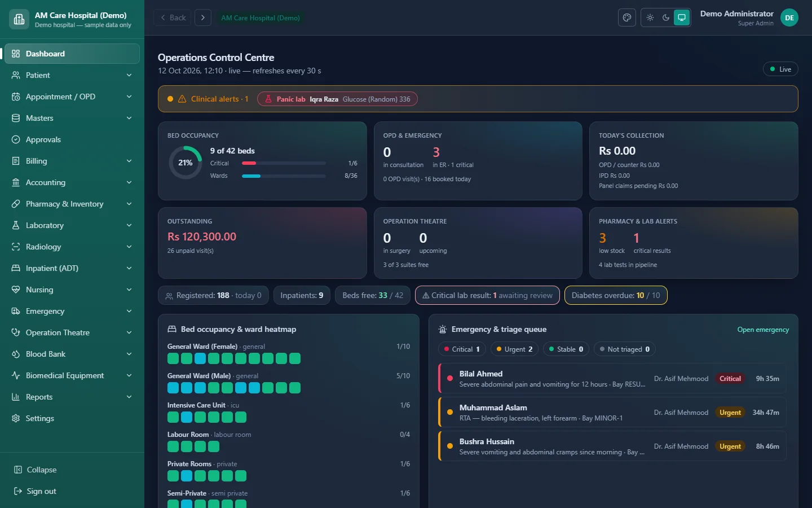Screen dimensions: 812x508
Task: Follow the Open emergency link
Action: (x=763, y=330)
